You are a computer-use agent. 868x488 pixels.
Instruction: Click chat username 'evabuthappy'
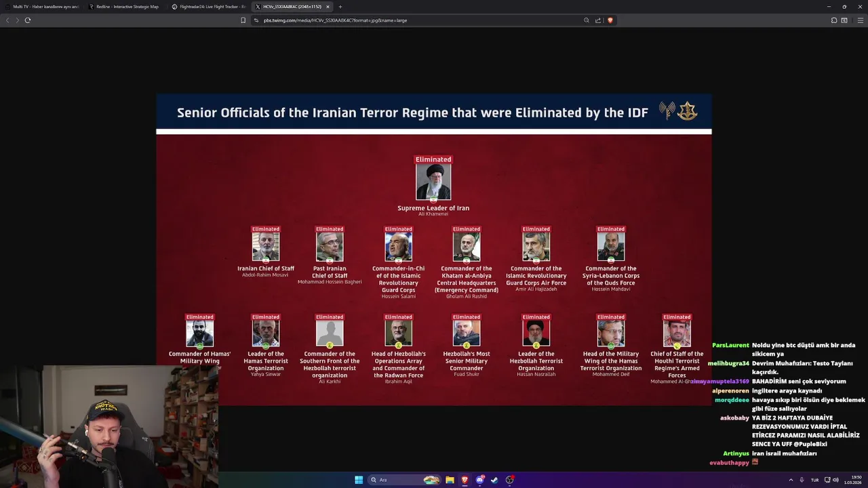coord(729,463)
